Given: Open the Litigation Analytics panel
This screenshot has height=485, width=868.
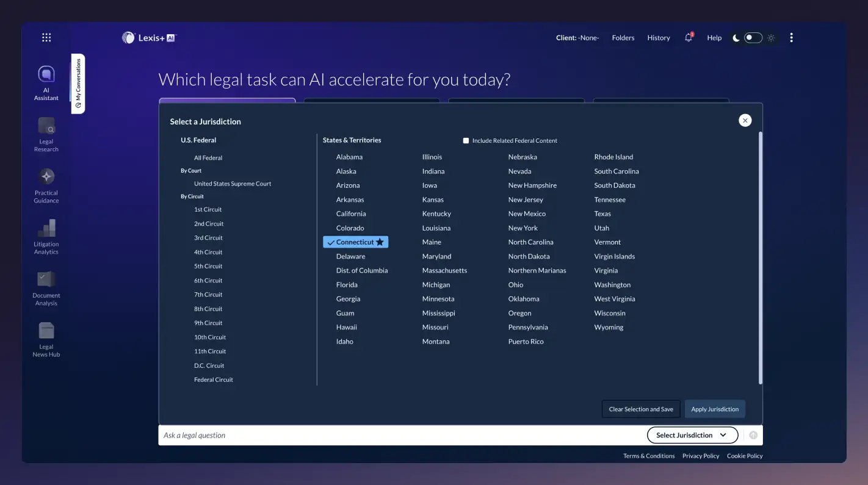Looking at the screenshot, I should click(x=46, y=236).
